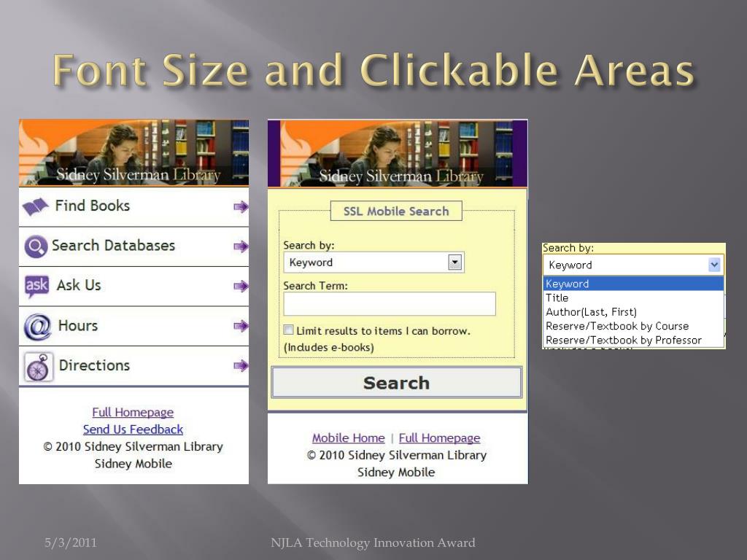
Task: Click Full Homepage link beside Mobile Home
Action: (439, 438)
